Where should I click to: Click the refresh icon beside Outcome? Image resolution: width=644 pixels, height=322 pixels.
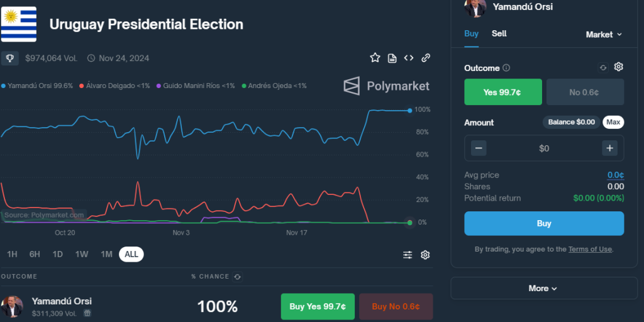[603, 67]
